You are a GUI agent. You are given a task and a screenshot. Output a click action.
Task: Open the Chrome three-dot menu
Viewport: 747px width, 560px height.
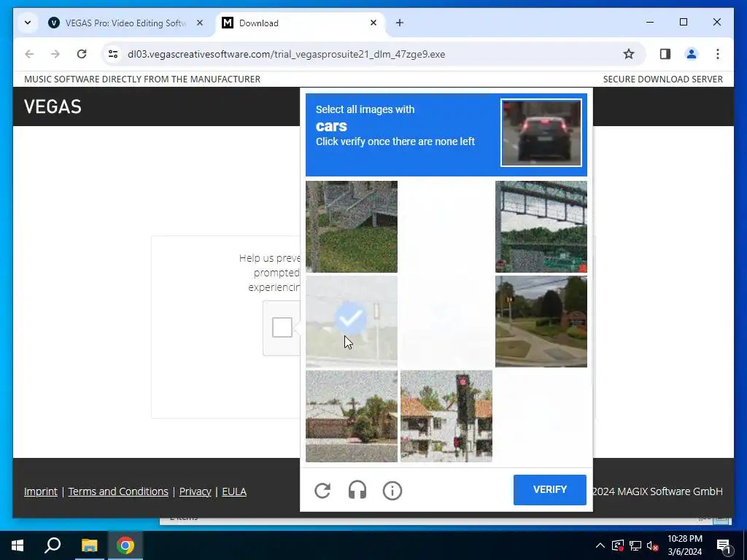click(718, 54)
